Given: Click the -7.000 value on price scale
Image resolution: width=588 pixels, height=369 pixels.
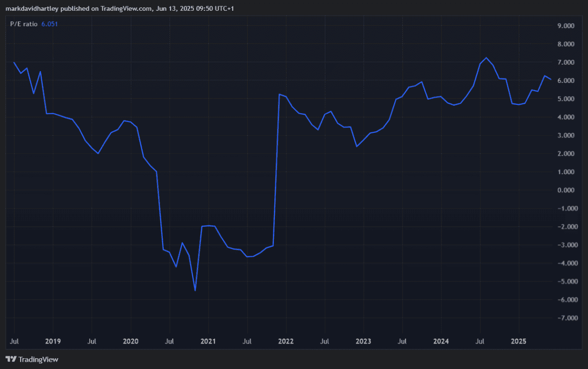Looking at the screenshot, I should [570, 318].
